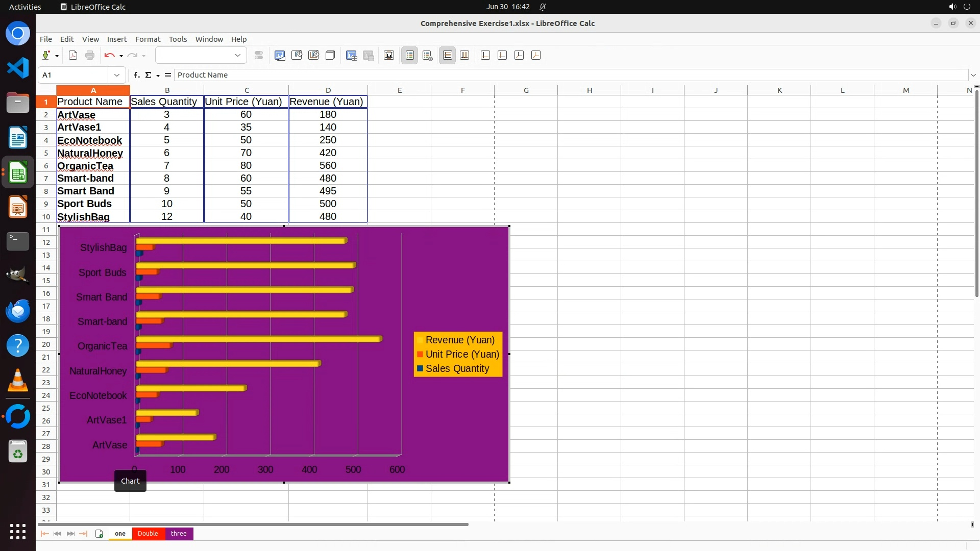This screenshot has width=980, height=551.
Task: Toggle Horizontal Grids in the toolbar
Action: click(448, 56)
